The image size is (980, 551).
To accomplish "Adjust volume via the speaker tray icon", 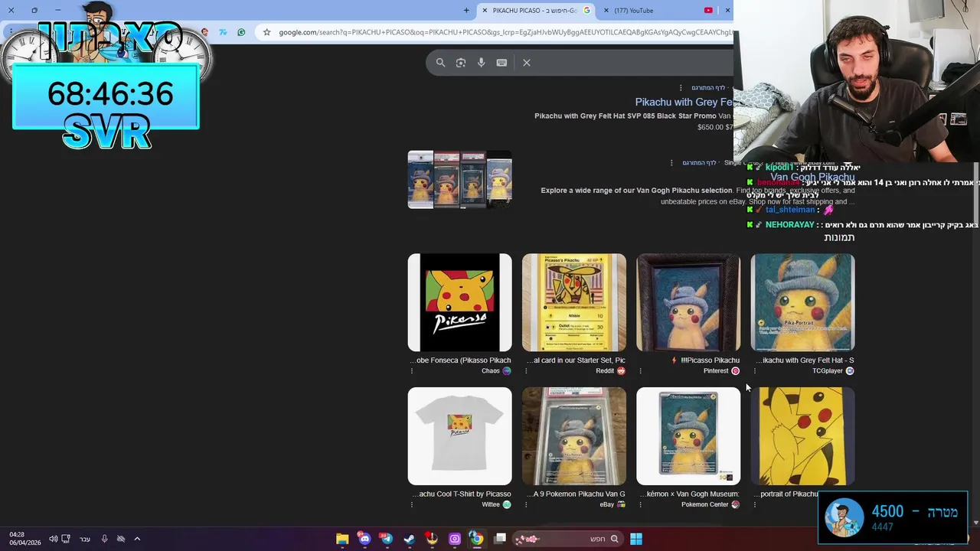I will click(53, 539).
